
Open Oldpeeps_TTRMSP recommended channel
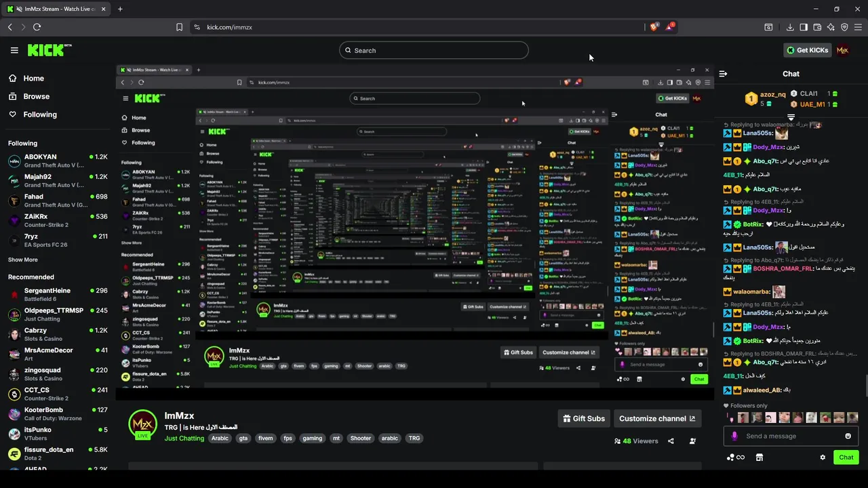(x=58, y=314)
